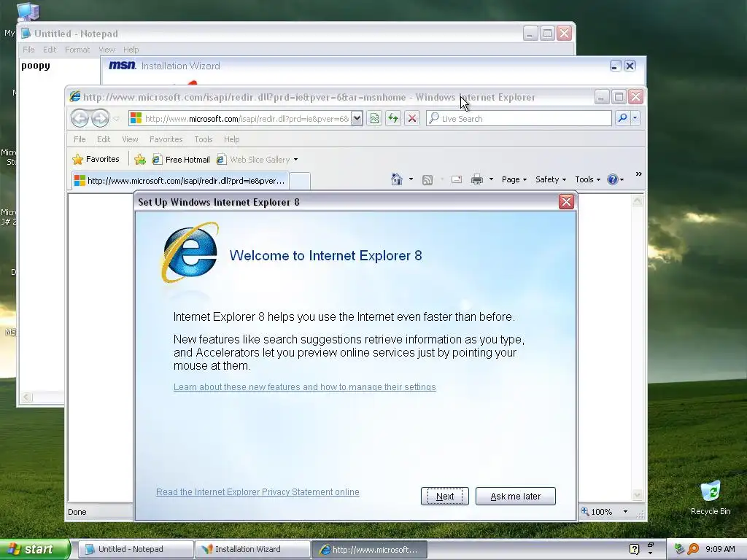747x560 pixels.
Task: Expand the address bar URL dropdown
Action: click(x=356, y=119)
